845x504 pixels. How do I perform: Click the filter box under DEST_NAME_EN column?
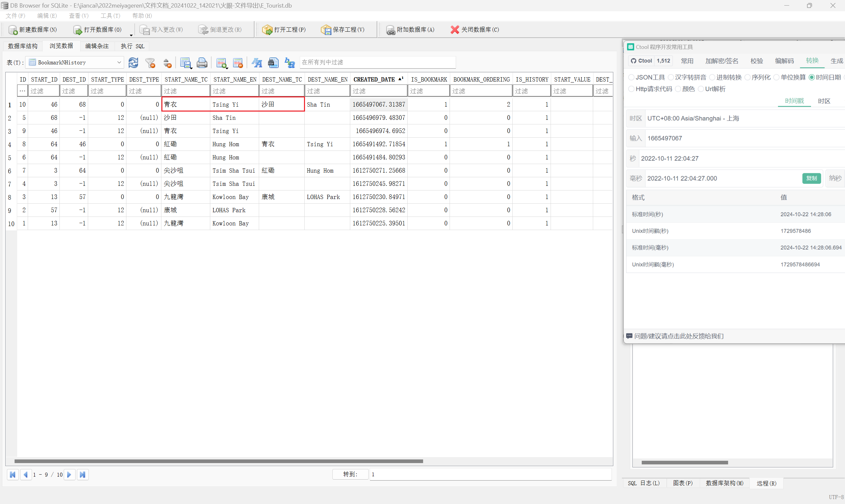pyautogui.click(x=327, y=91)
